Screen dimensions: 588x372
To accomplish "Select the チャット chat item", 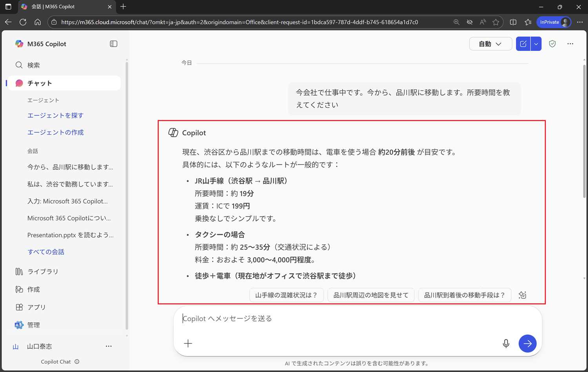I will pos(64,83).
